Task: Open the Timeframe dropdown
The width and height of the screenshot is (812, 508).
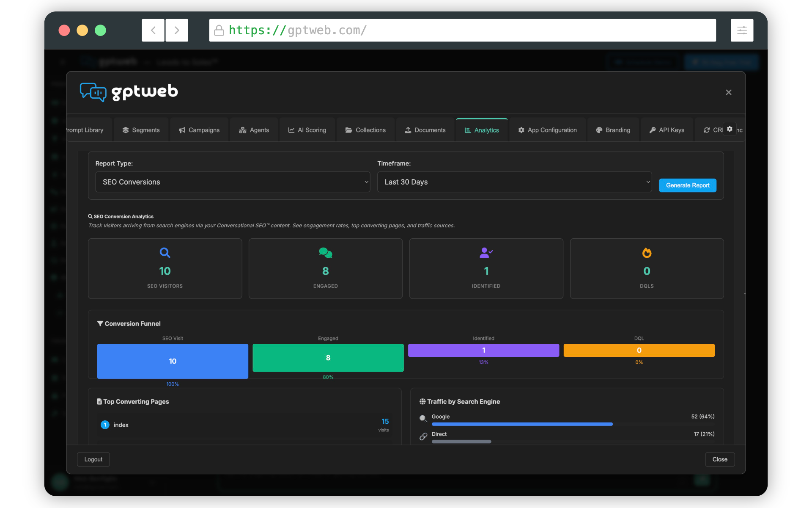Action: point(514,182)
